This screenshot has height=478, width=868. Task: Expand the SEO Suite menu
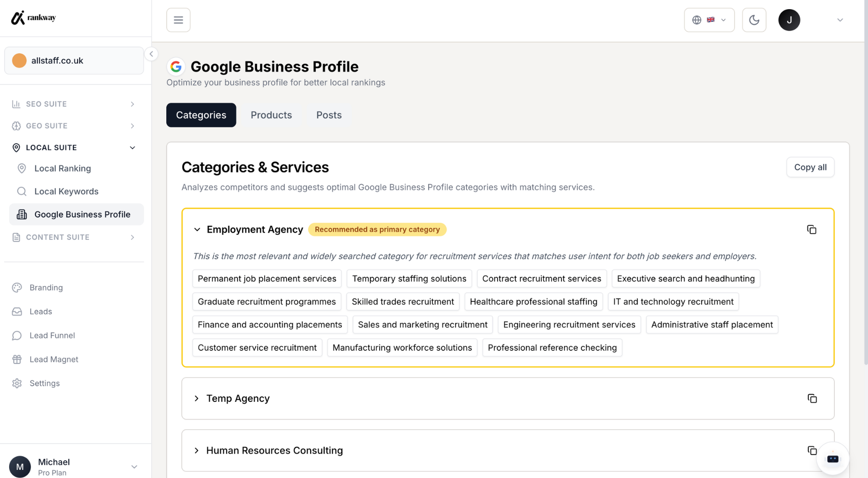[x=74, y=104]
